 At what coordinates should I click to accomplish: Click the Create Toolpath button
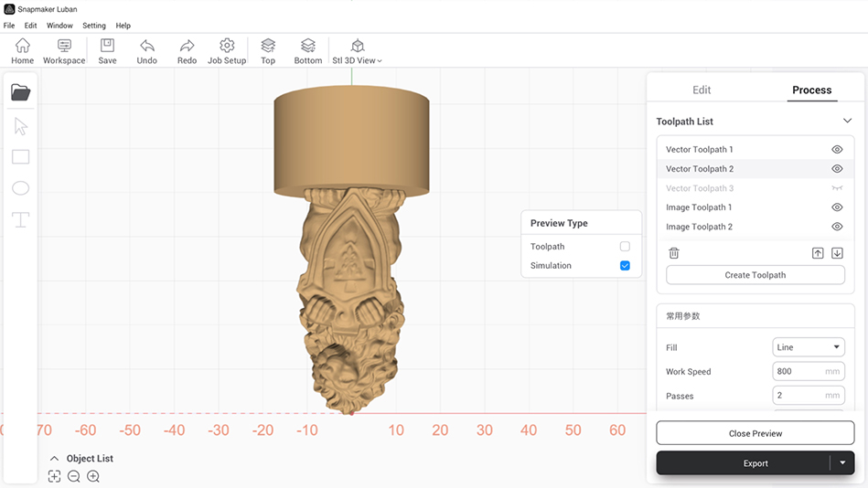(x=755, y=275)
